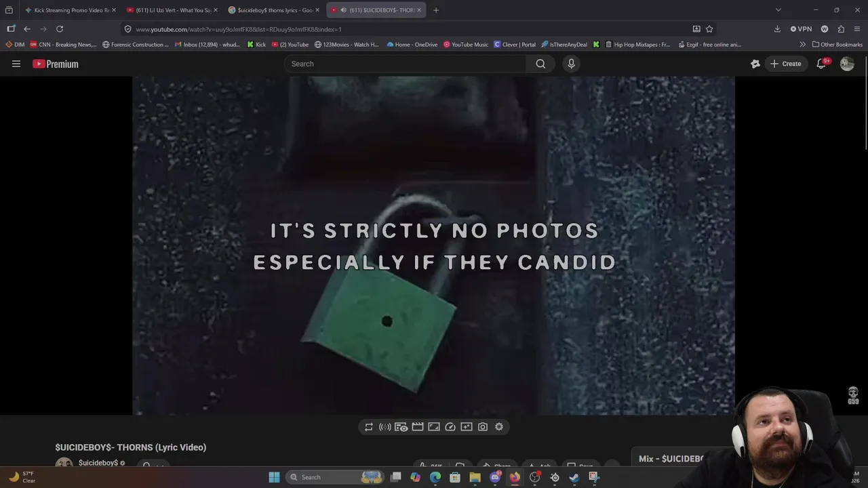The width and height of the screenshot is (868, 488).
Task: Open playback speed gauge control
Action: (x=450, y=427)
